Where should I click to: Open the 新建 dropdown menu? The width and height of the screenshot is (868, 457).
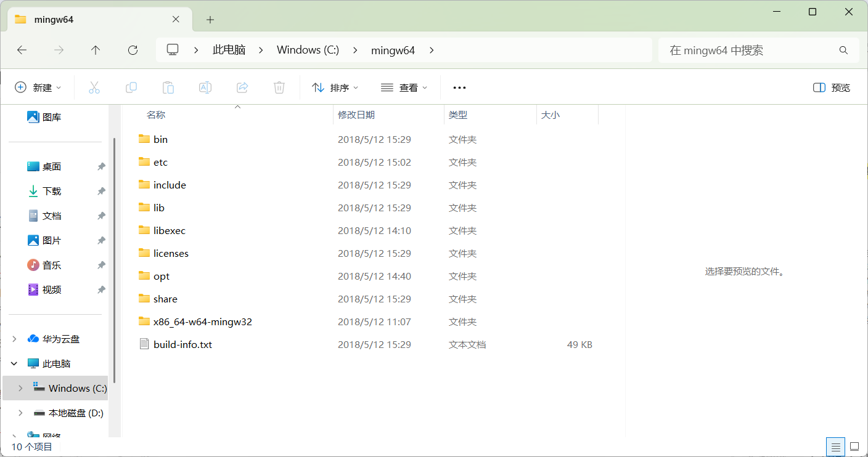click(x=38, y=88)
